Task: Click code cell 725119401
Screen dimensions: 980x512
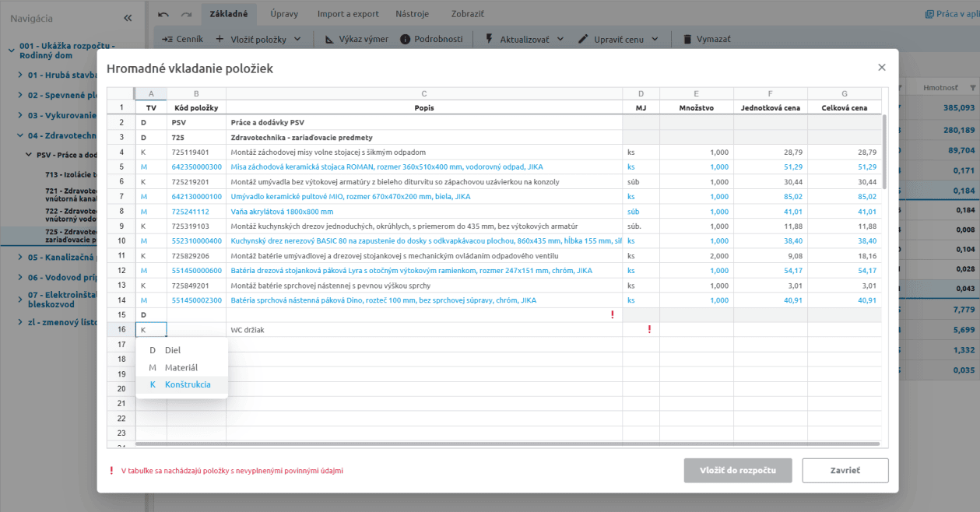Action: pos(196,153)
